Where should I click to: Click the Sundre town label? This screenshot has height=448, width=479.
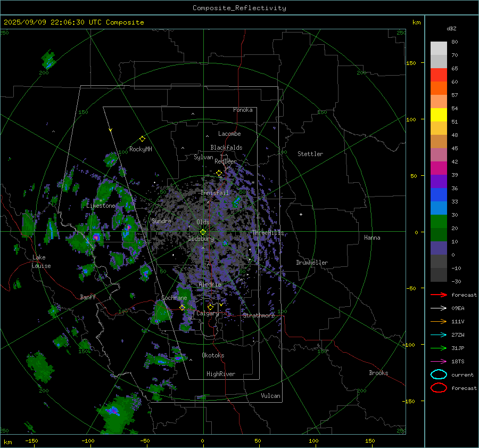(161, 221)
